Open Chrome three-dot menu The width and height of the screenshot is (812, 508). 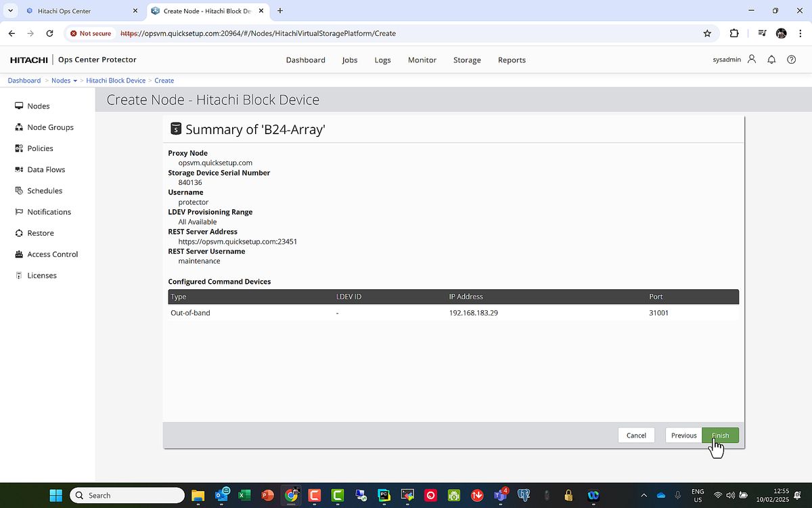[x=800, y=33]
